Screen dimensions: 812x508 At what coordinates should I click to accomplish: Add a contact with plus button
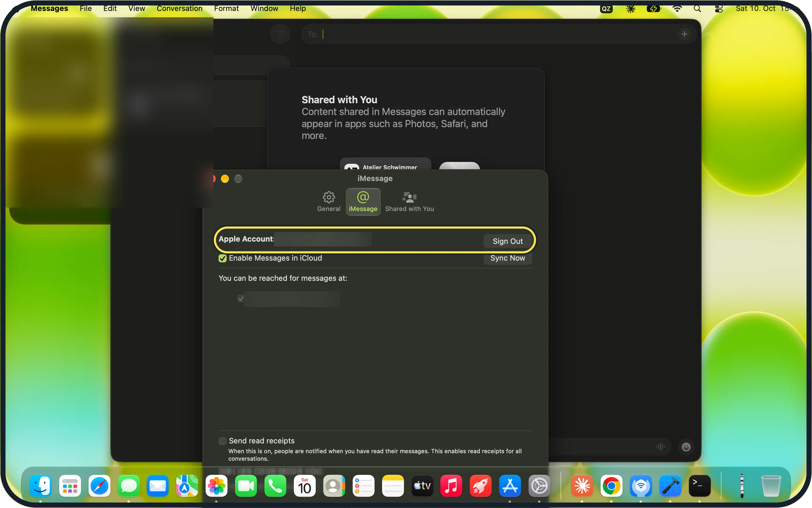click(x=684, y=34)
